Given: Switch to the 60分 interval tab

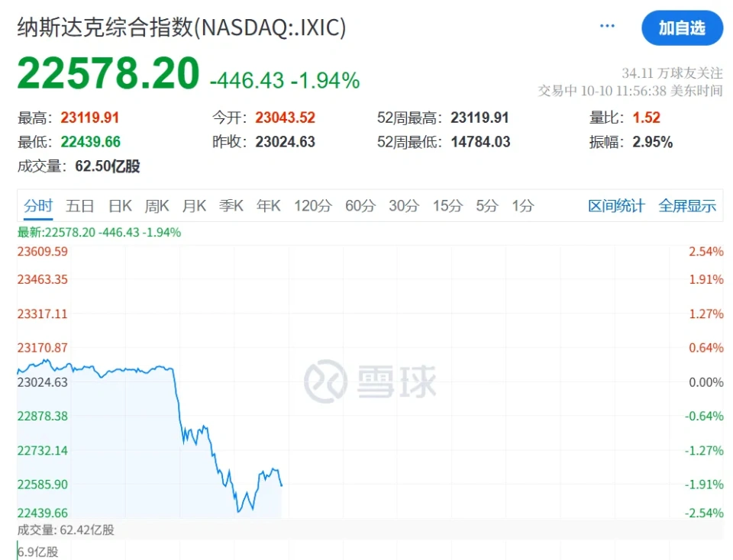Looking at the screenshot, I should (360, 206).
